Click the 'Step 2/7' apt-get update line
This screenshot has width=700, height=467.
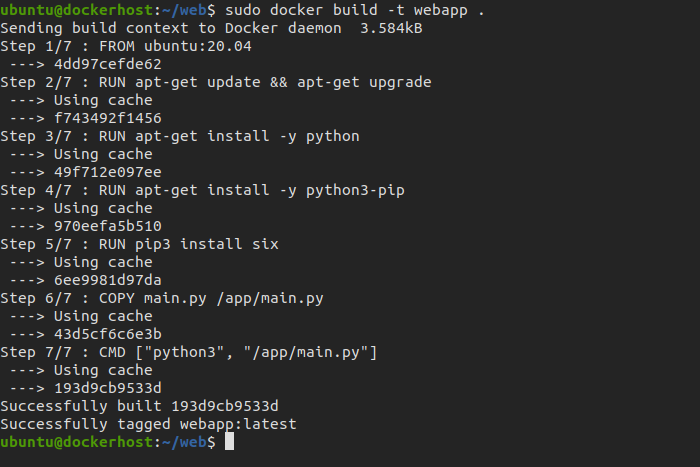coord(216,82)
